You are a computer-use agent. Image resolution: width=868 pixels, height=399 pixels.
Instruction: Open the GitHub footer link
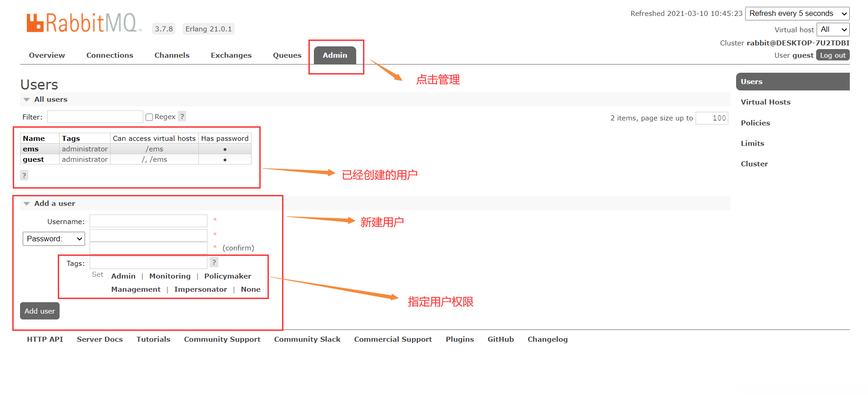click(x=500, y=339)
